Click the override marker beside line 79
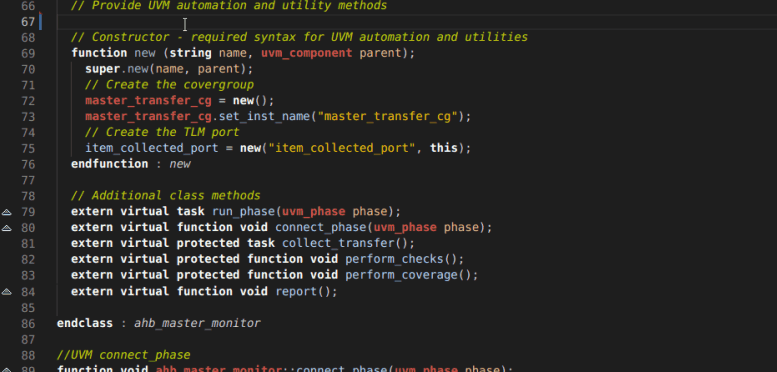Image resolution: width=777 pixels, height=372 pixels. 6,212
